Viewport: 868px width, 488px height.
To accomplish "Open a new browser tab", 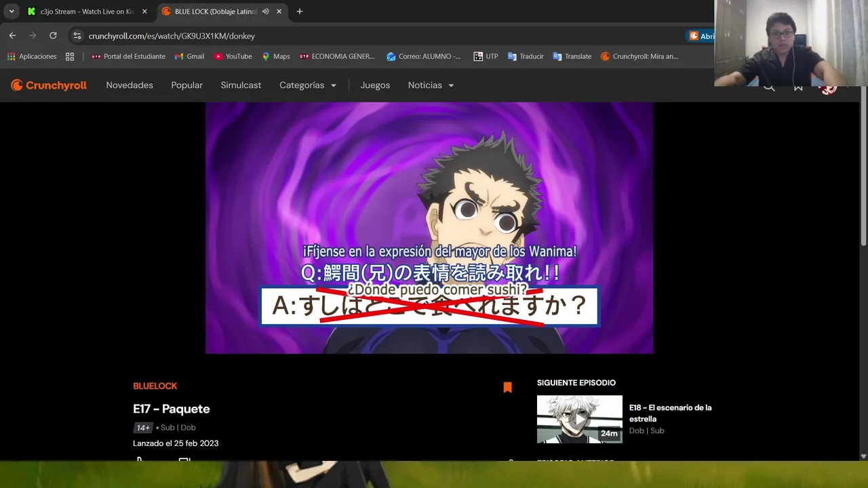I will pyautogui.click(x=300, y=12).
